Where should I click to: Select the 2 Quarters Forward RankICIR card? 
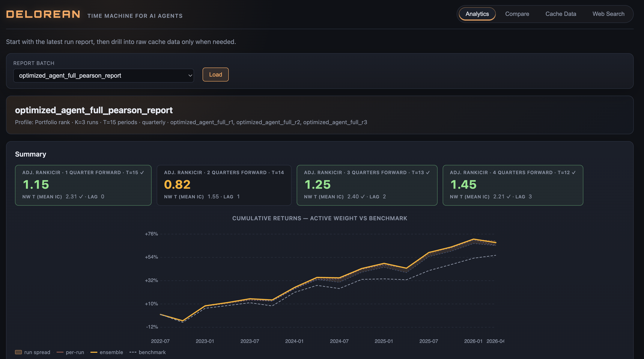224,185
